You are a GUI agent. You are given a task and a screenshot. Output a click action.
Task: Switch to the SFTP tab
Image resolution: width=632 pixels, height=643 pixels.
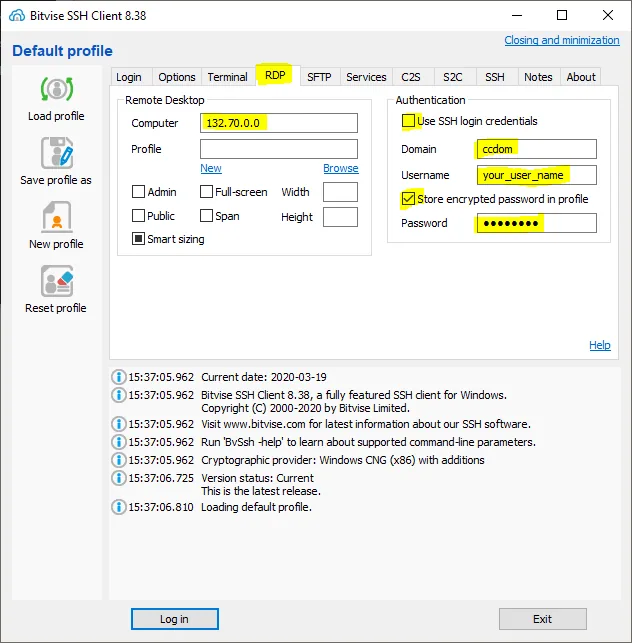coord(319,77)
